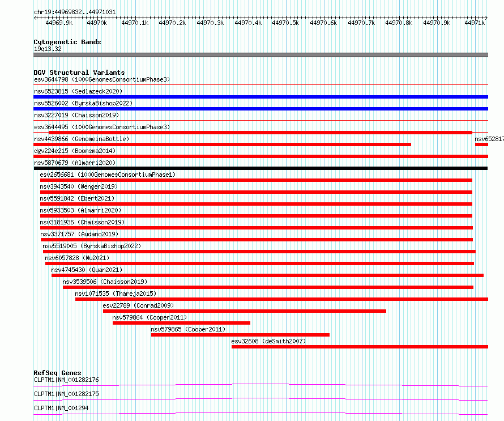The width and height of the screenshot is (504, 421).
Task: Click the red bar under esv3644495
Action: coord(260,133)
